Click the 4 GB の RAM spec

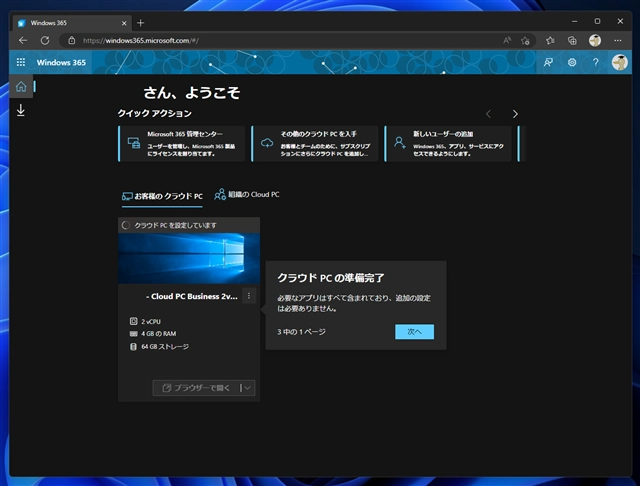point(159,334)
